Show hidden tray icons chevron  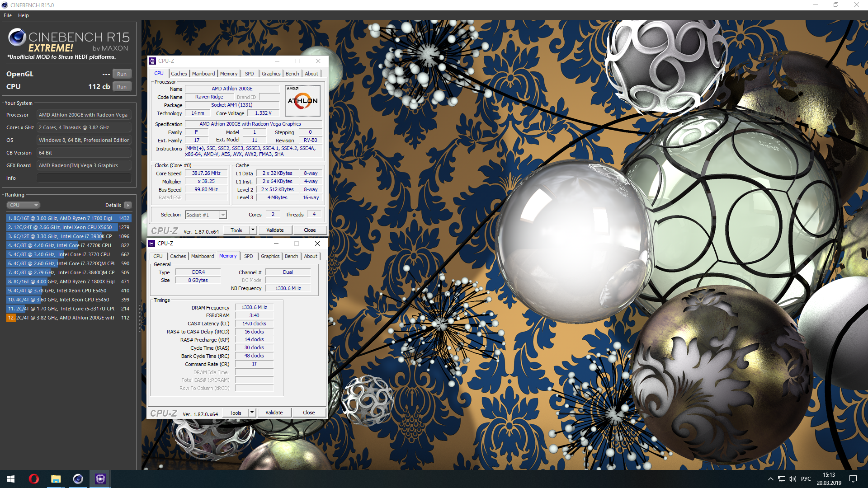click(770, 479)
